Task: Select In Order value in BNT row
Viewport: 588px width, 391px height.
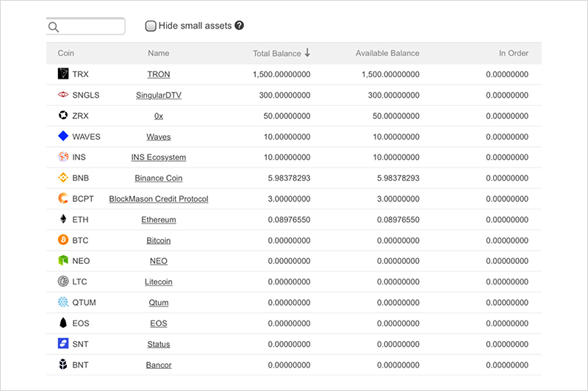Action: (x=507, y=365)
